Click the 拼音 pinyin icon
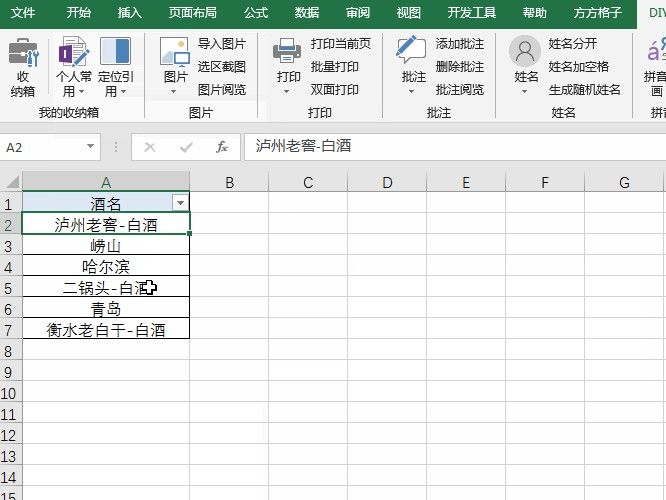The width and height of the screenshot is (666, 500). (655, 50)
